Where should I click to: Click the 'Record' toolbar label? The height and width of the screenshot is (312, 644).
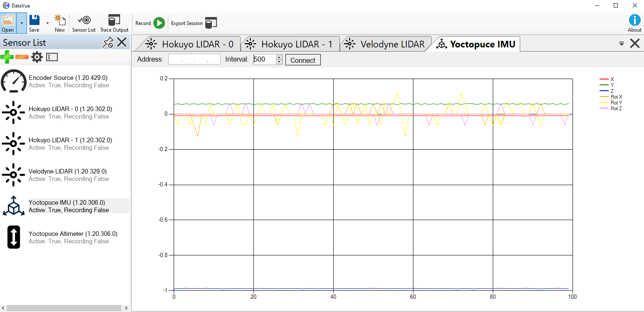point(143,23)
